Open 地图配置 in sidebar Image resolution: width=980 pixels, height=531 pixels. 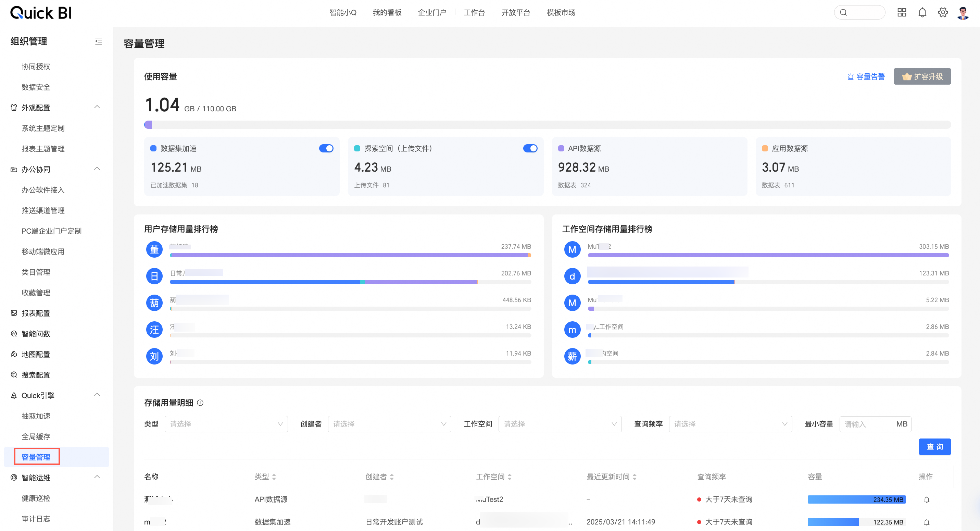click(x=36, y=354)
